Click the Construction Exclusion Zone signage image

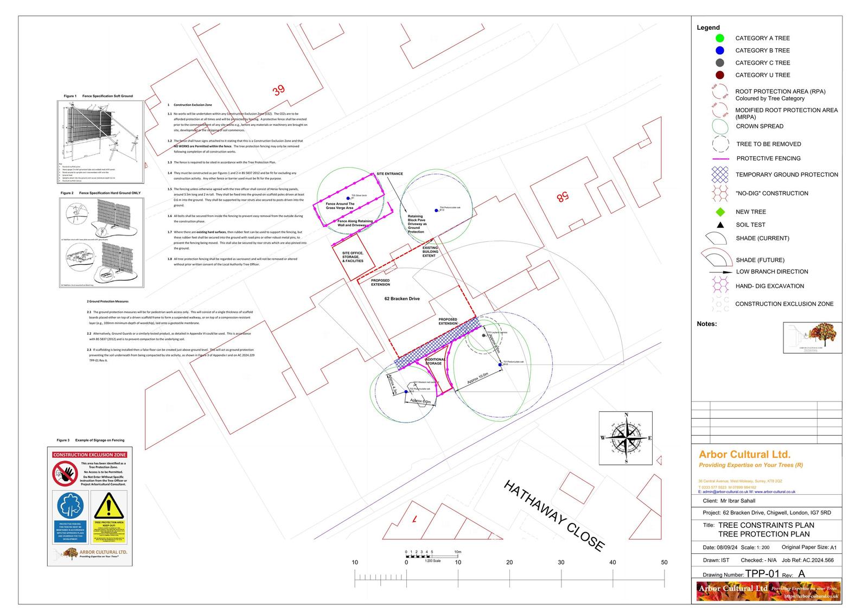pyautogui.click(x=90, y=506)
